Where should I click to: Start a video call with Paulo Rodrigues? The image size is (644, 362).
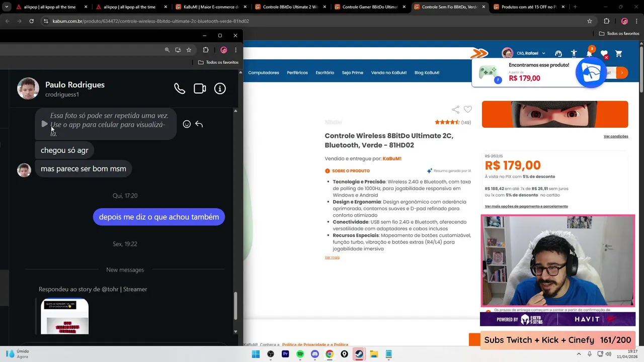coord(200,88)
